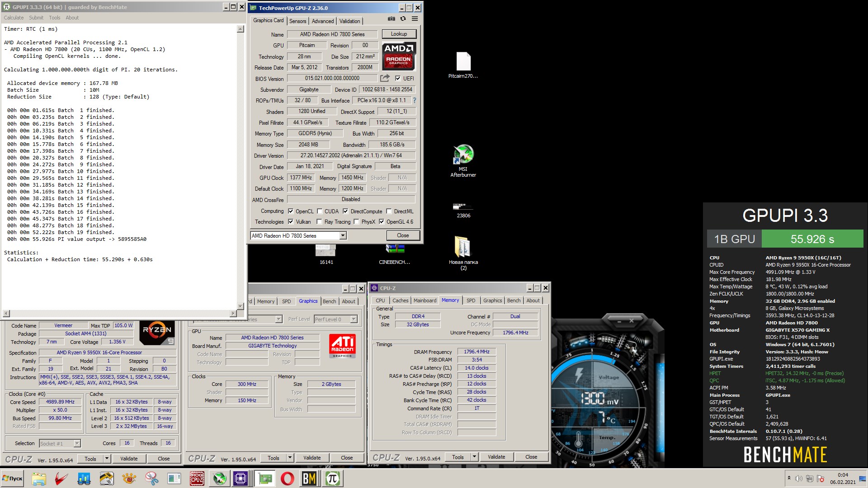Open Snipping Tool scissors taskbar icon
This screenshot has width=868, height=488.
coord(152,479)
